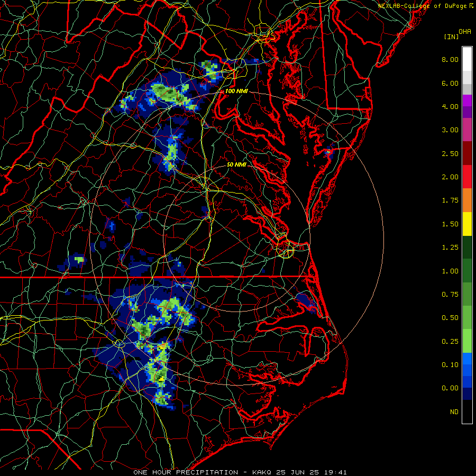Viewport: 476px width, 476px height.
Task: Click the bright yellow precipitation pixel on the map
Action: (161, 379)
